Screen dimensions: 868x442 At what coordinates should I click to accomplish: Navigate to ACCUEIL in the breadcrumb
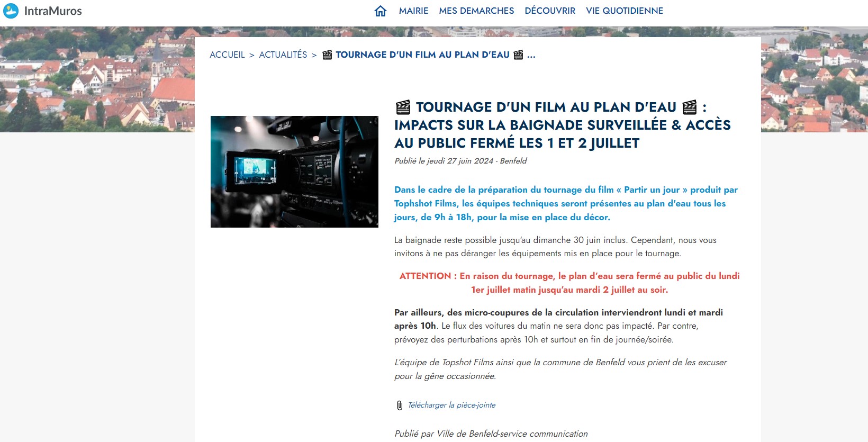pyautogui.click(x=227, y=55)
